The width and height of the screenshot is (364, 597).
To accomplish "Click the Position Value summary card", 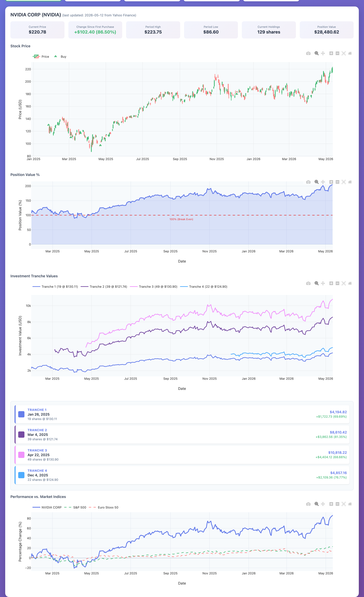I will (x=326, y=30).
